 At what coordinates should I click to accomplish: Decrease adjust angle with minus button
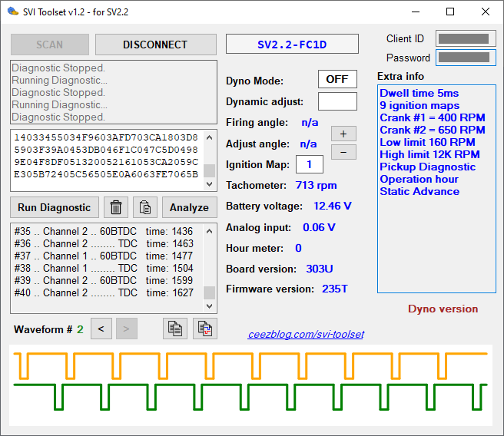click(343, 152)
